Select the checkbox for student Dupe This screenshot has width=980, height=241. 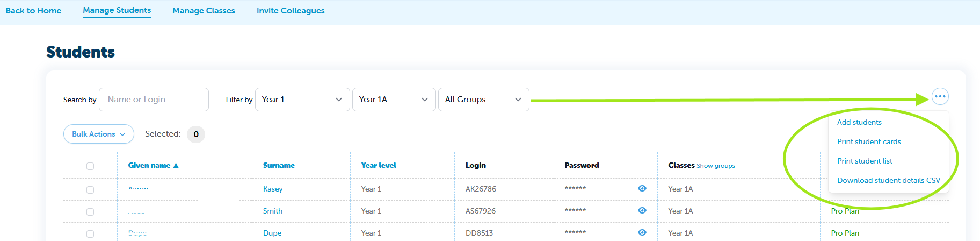90,234
